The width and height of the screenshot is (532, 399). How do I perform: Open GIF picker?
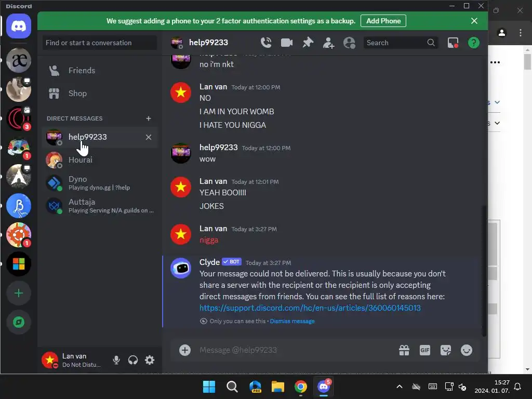point(425,350)
